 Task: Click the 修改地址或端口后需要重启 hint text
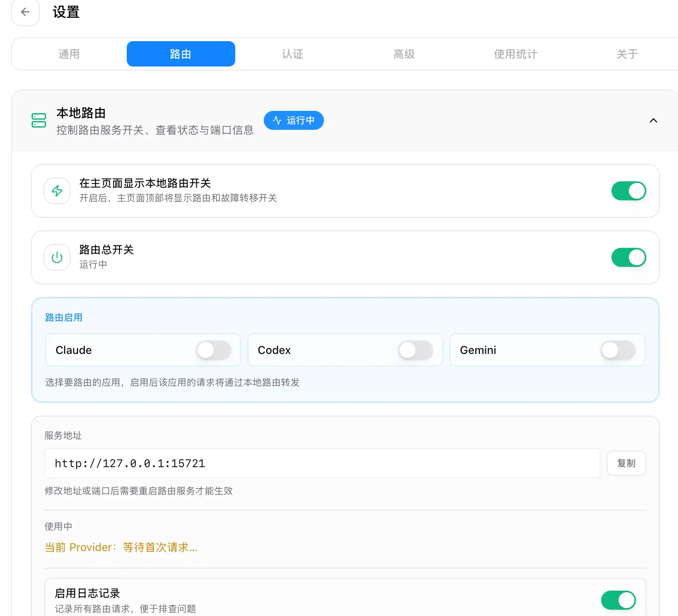139,491
